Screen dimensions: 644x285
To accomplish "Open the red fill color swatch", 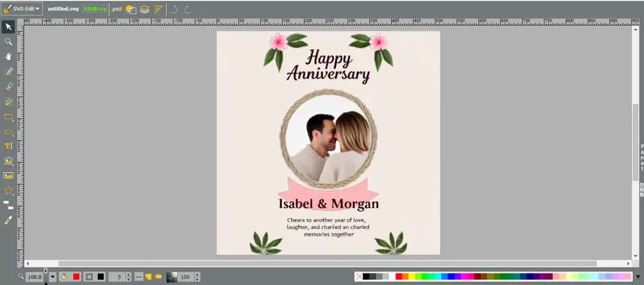I will [x=77, y=277].
